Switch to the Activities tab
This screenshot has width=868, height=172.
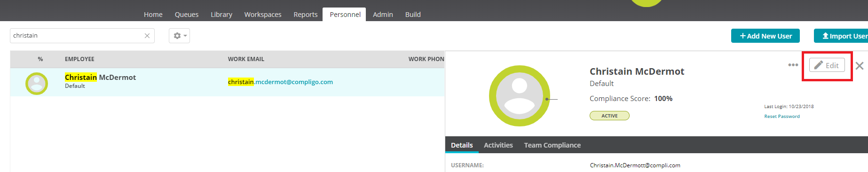click(498, 145)
